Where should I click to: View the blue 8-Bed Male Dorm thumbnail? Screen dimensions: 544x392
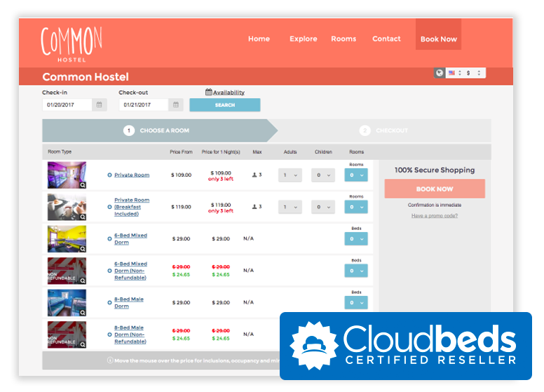tap(67, 303)
